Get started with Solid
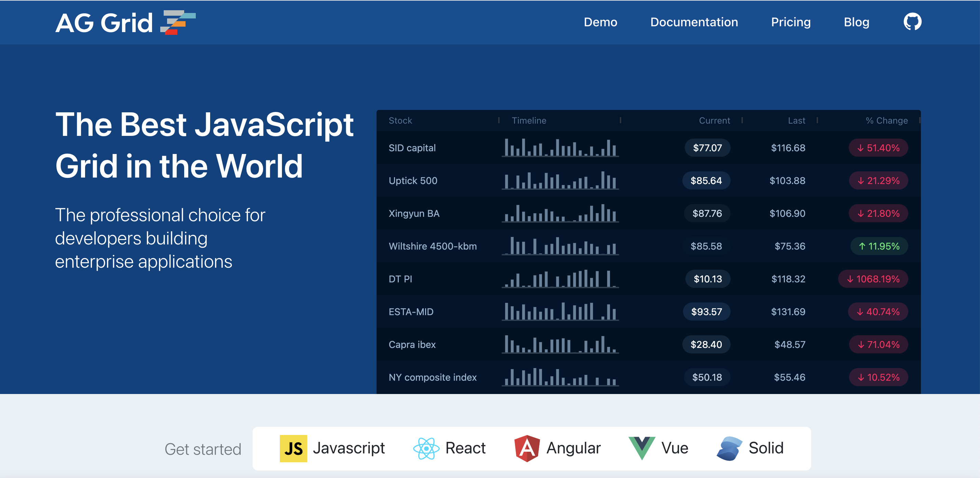This screenshot has height=478, width=980. point(750,448)
